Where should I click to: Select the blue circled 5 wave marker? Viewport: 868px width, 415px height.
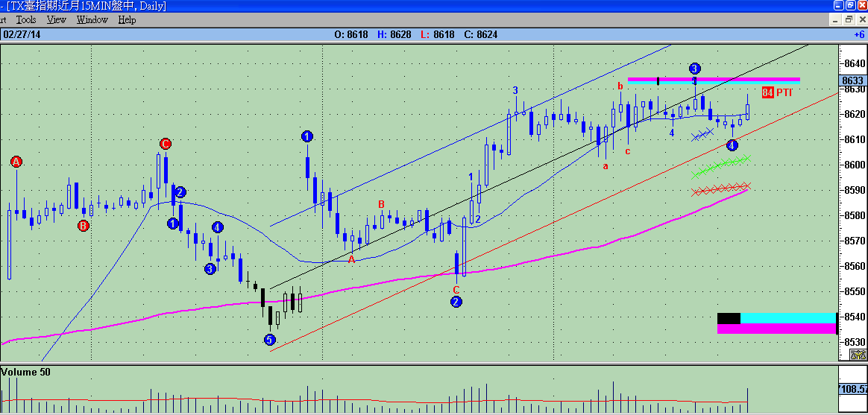click(x=270, y=340)
